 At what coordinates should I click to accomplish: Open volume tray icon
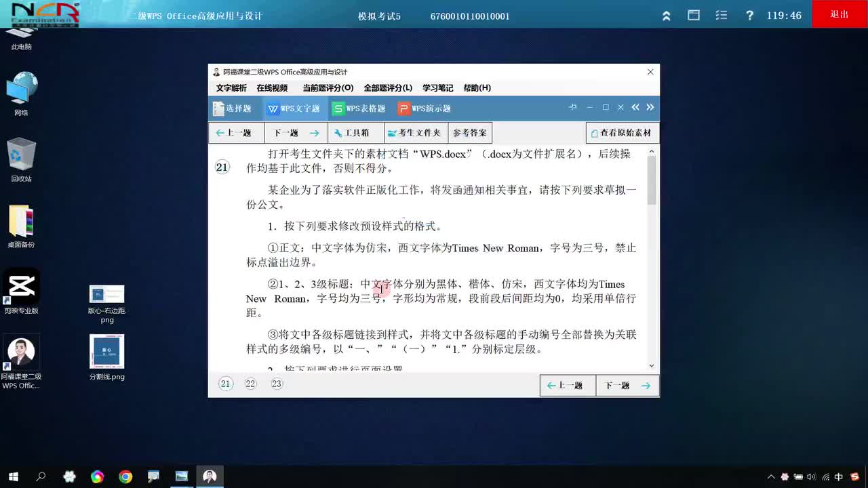[x=811, y=476]
